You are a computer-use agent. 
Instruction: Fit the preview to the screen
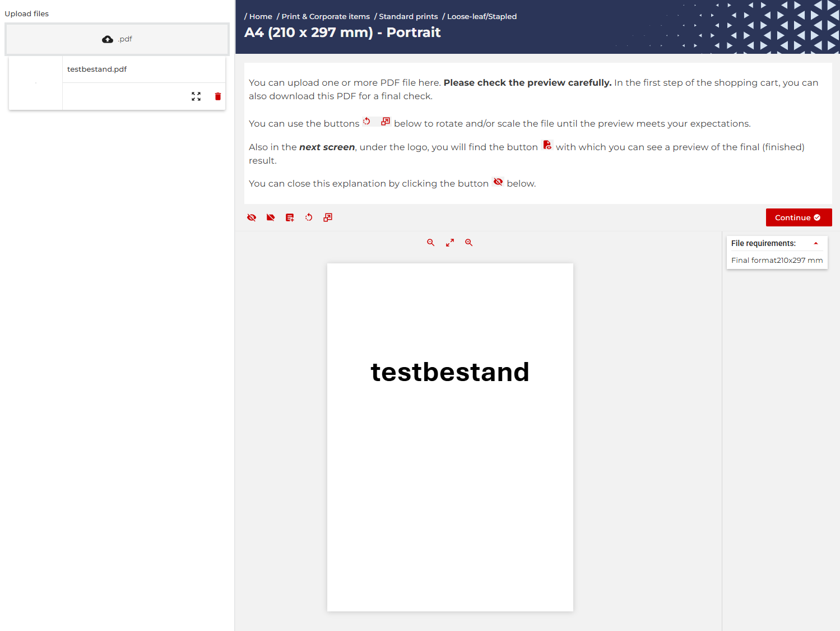449,242
